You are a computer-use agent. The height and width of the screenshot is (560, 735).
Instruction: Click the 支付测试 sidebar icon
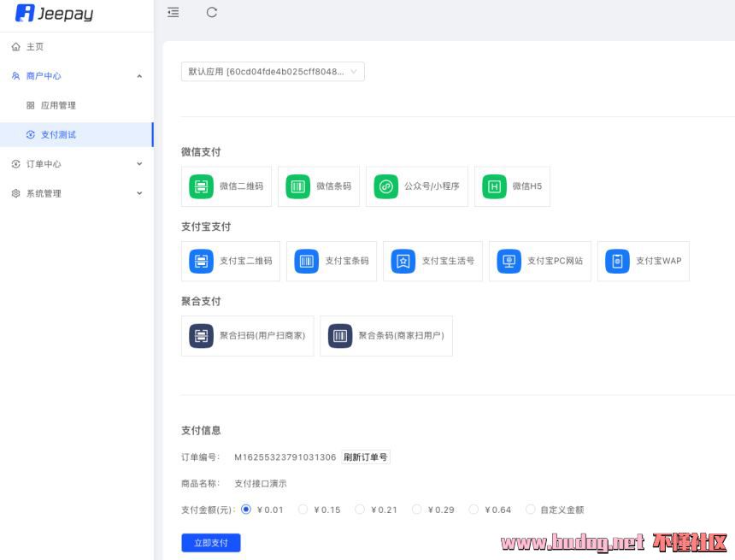[31, 134]
